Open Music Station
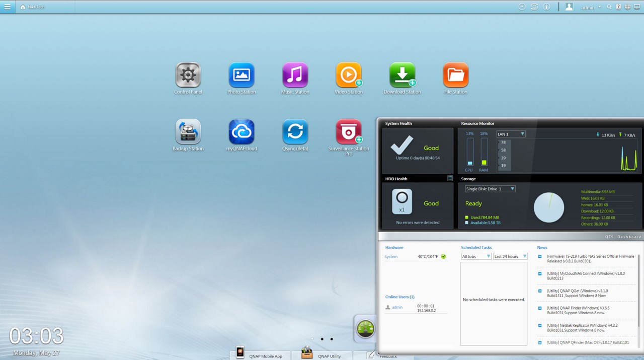The height and width of the screenshot is (360, 644). [295, 75]
